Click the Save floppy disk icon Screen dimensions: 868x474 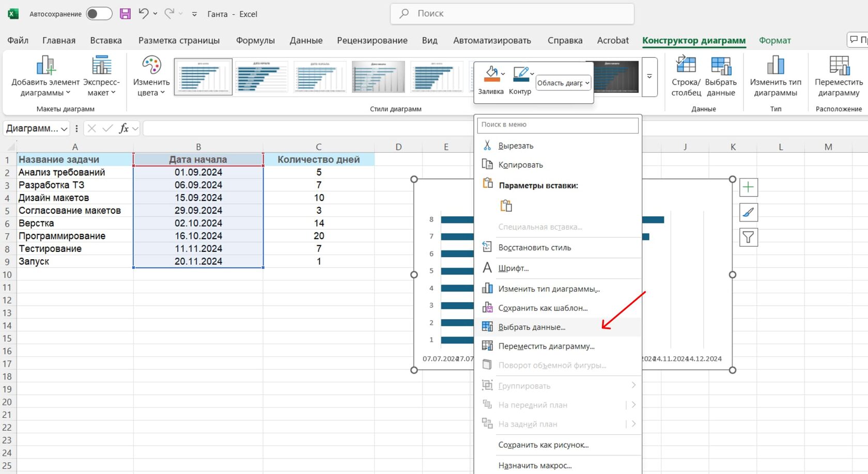click(125, 14)
